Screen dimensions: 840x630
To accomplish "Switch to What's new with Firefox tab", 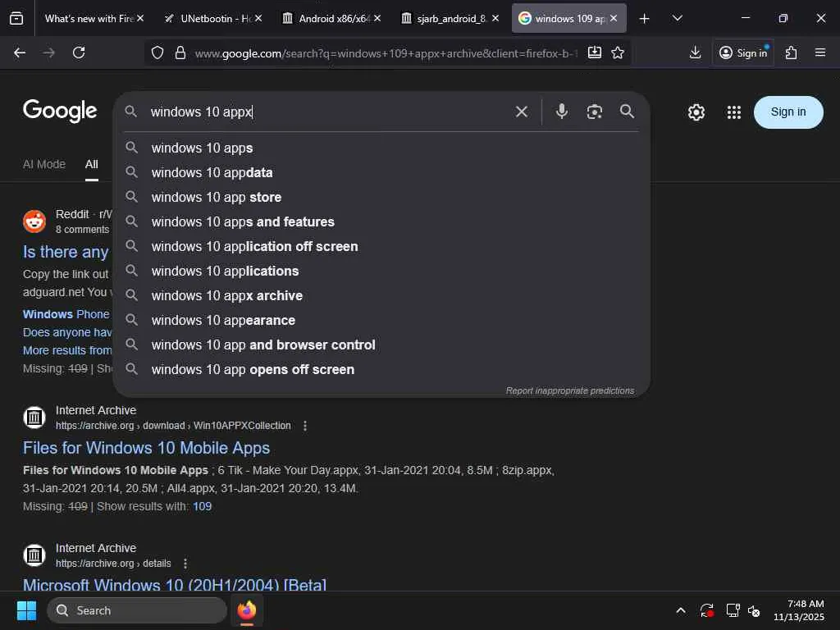I will (x=89, y=18).
